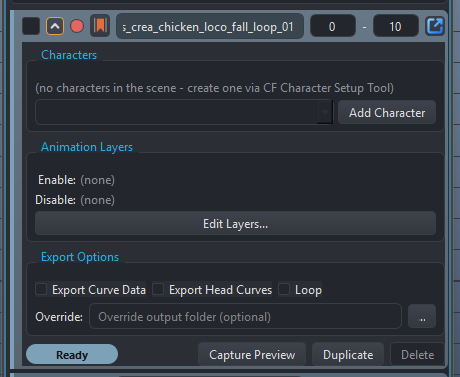
Task: Click the no characters in scene message
Action: click(215, 88)
